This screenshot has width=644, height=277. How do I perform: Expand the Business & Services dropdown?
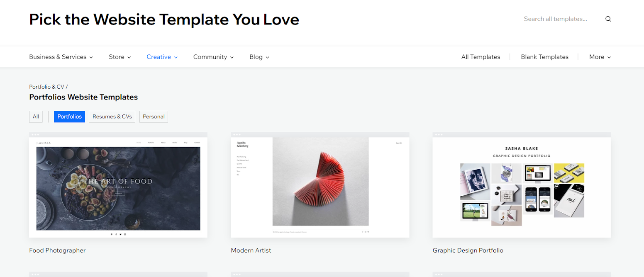click(61, 57)
